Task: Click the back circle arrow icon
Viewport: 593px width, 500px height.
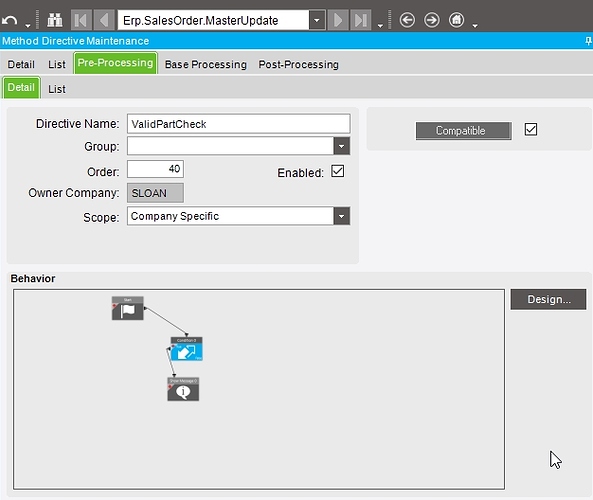Action: click(407, 20)
